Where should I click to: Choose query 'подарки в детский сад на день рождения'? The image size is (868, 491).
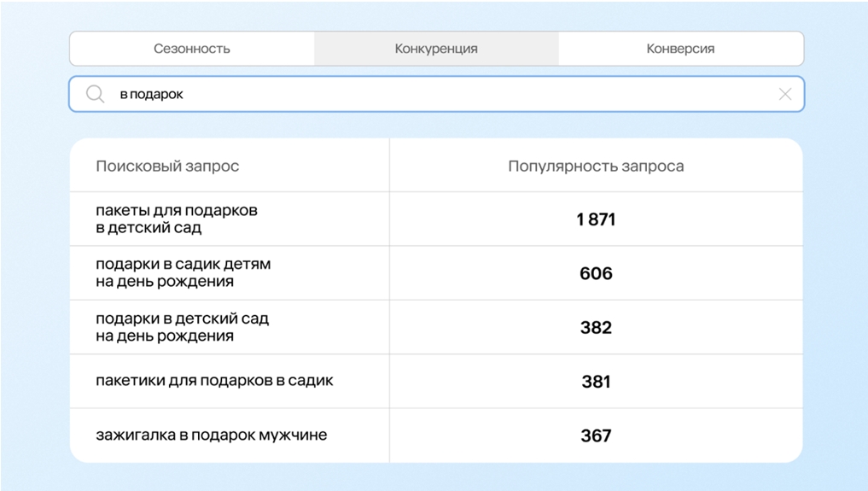tap(182, 327)
